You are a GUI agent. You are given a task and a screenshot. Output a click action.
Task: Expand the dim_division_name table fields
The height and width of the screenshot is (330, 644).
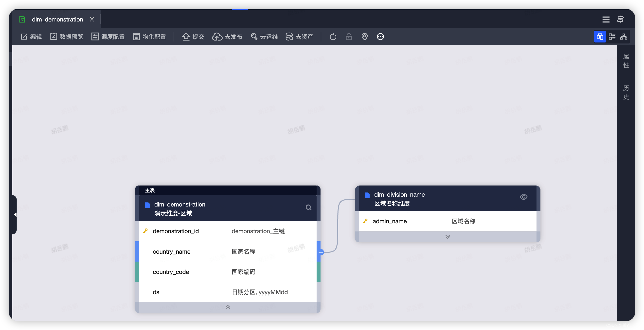click(x=447, y=237)
